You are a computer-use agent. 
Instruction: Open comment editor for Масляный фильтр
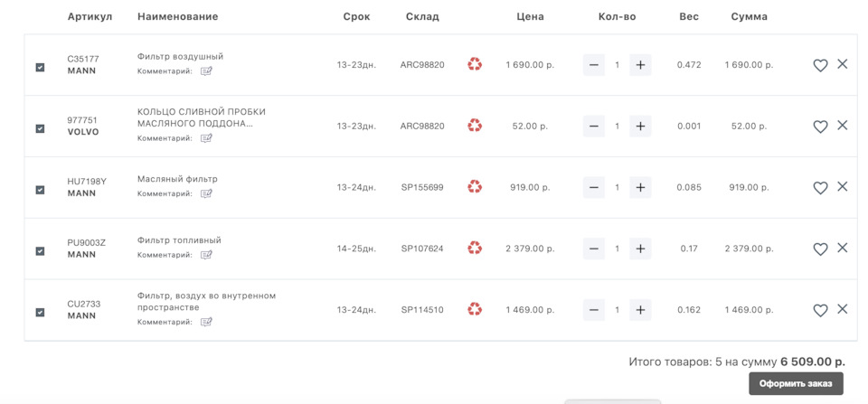(x=206, y=193)
